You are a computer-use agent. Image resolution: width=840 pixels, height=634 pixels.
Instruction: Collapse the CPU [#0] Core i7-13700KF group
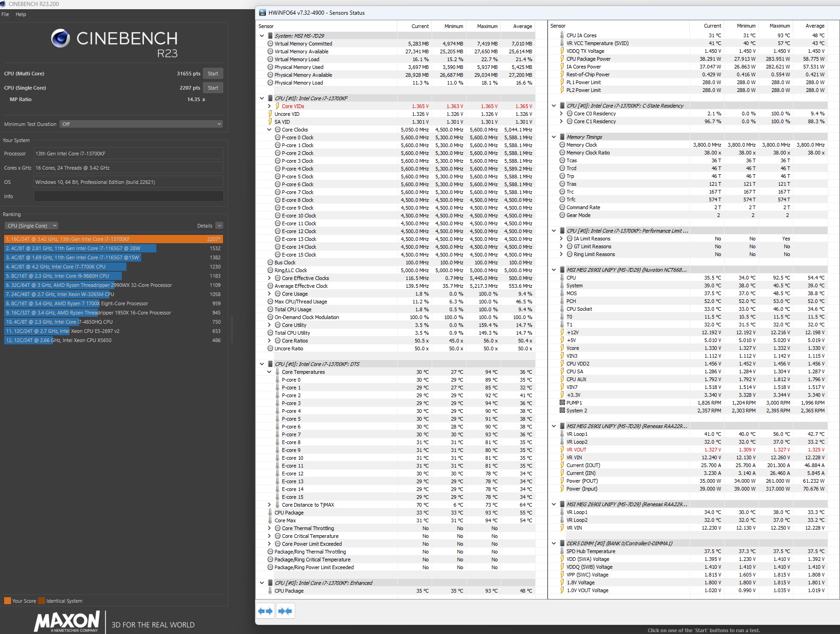pyautogui.click(x=262, y=98)
